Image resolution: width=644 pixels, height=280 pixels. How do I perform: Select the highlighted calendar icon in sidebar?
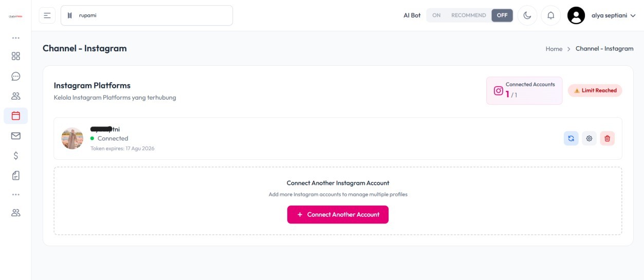tap(15, 116)
